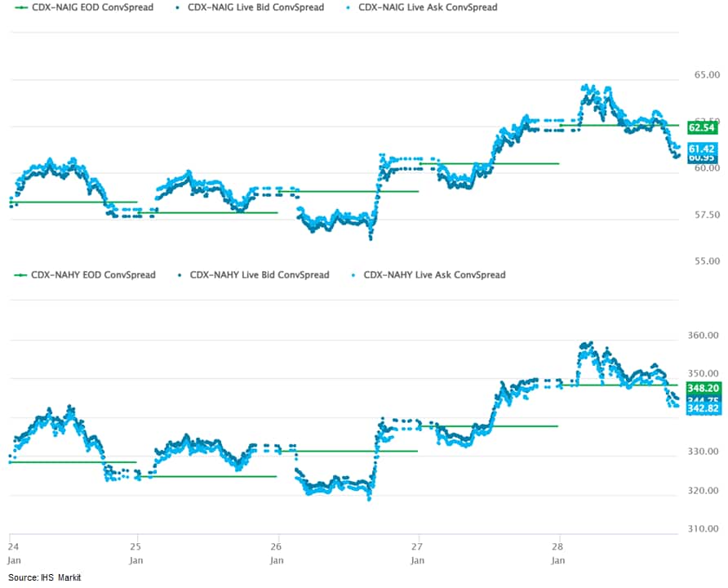Image resolution: width=728 pixels, height=588 pixels.
Task: Select the 24 Jan date label
Action: point(14,551)
